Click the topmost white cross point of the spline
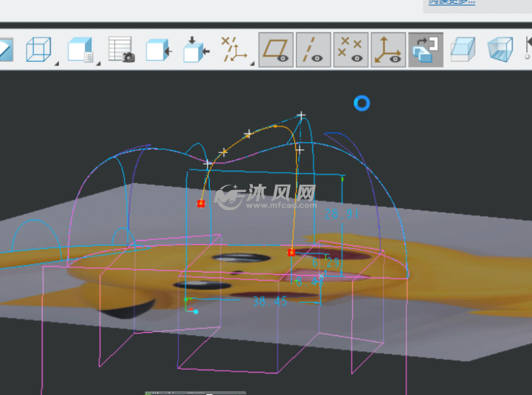This screenshot has height=395, width=532. pos(301,115)
